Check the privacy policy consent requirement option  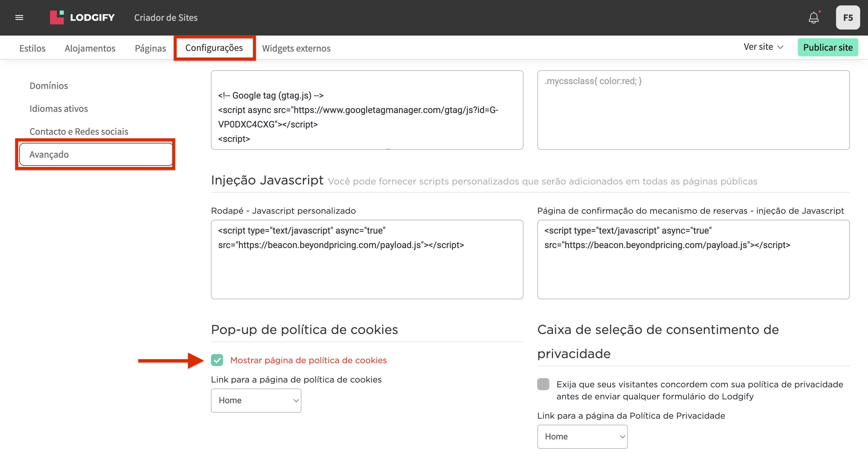(543, 384)
